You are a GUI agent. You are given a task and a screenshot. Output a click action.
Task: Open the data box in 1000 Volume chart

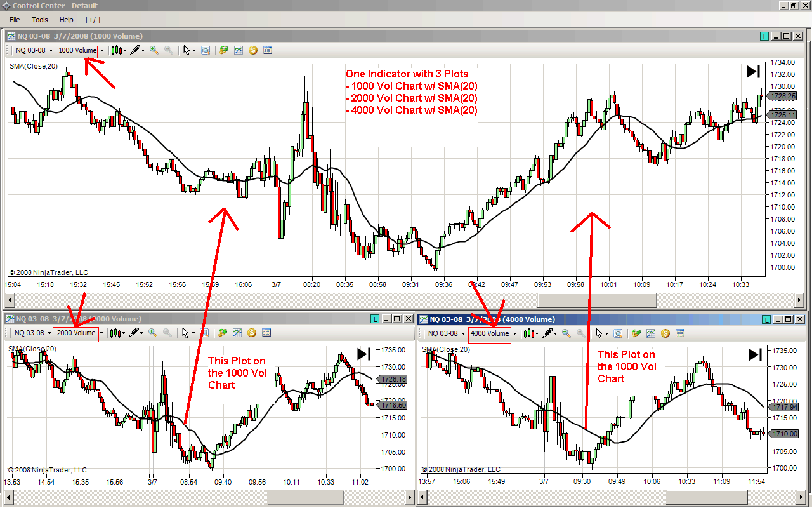[206, 50]
